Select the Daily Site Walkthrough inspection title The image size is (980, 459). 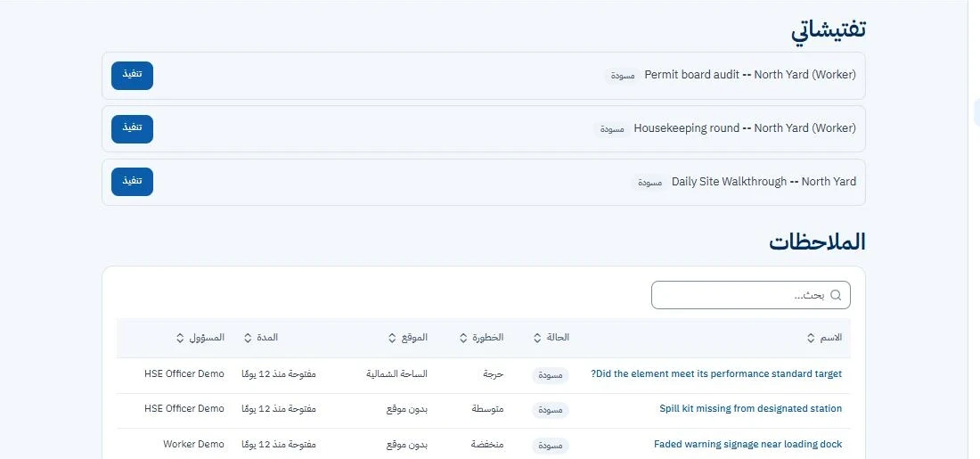[764, 182]
